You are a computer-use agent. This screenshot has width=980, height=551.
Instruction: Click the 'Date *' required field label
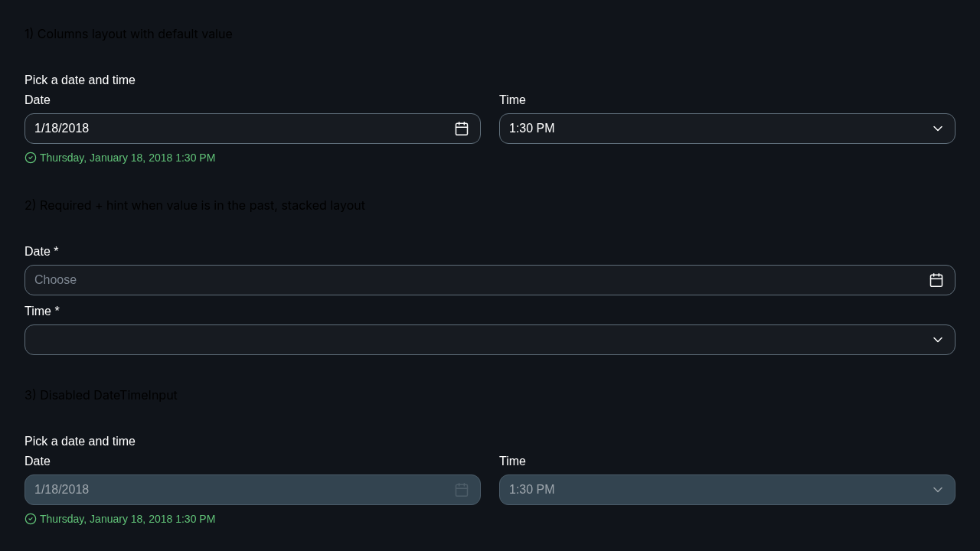(41, 252)
